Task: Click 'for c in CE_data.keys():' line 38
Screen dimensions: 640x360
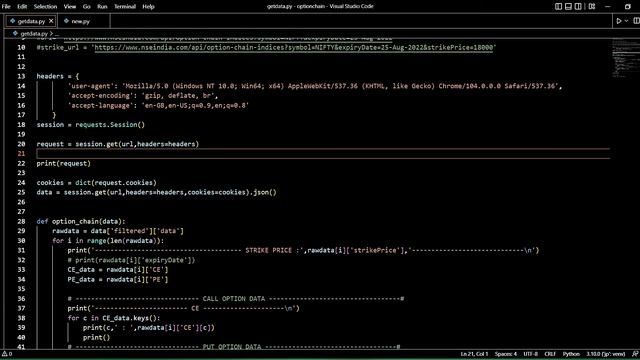Action: tap(114, 318)
